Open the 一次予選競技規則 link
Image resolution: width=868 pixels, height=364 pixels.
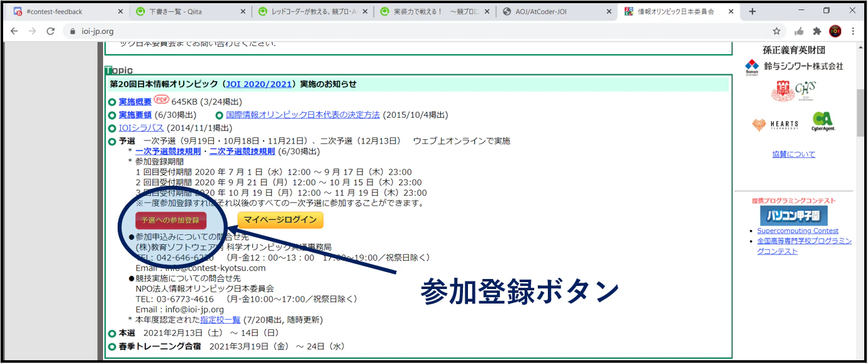[168, 152]
